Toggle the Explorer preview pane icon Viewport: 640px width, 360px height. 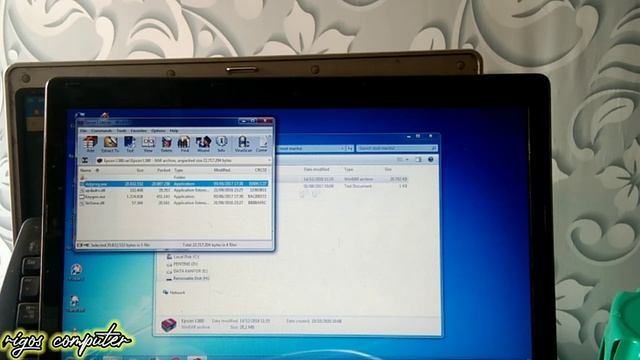[418, 160]
